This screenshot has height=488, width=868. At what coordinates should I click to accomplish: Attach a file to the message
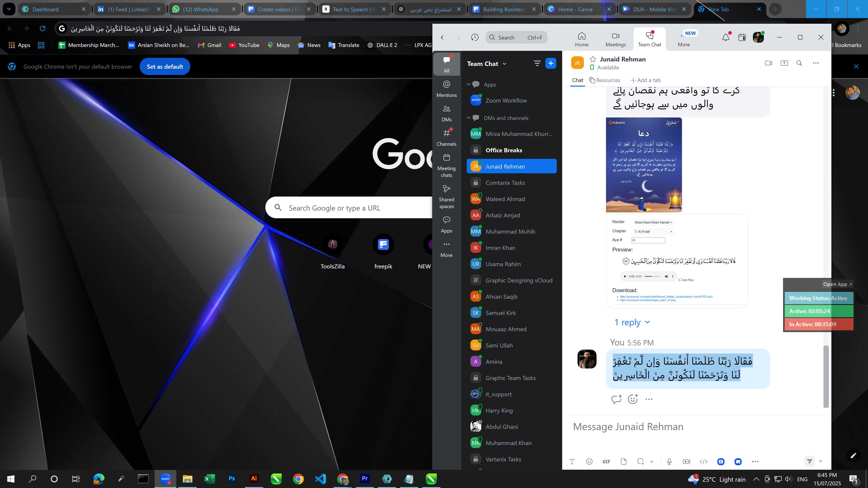tap(623, 461)
